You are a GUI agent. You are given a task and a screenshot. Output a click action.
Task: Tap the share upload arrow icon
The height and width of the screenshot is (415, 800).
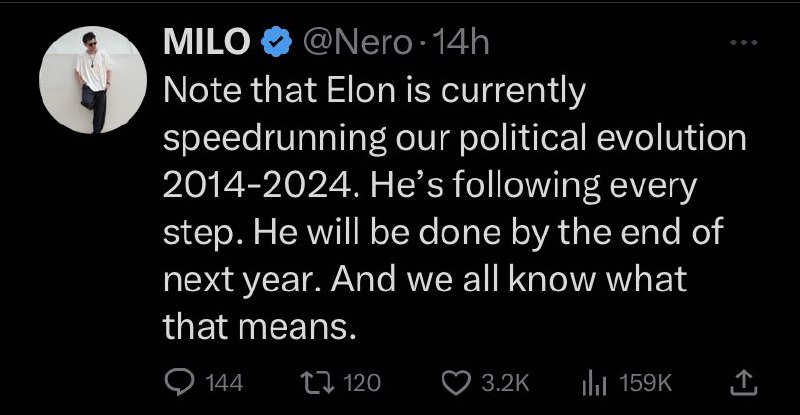coord(743,383)
